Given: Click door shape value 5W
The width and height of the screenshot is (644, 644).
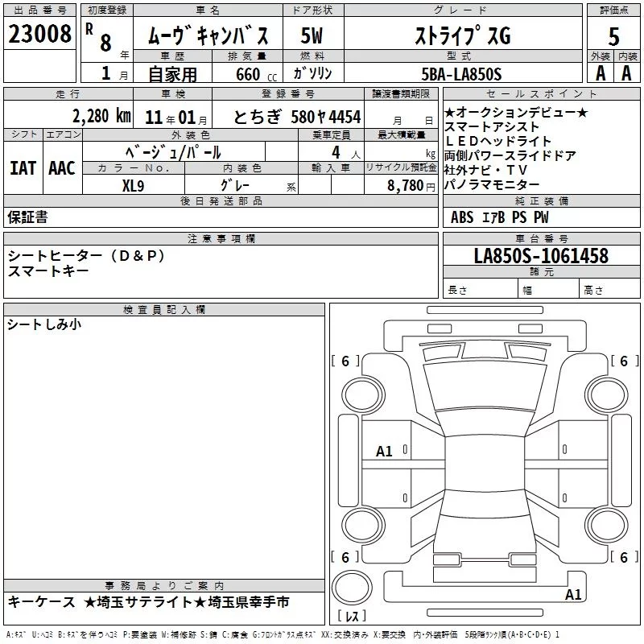Looking at the screenshot, I should pyautogui.click(x=312, y=35).
